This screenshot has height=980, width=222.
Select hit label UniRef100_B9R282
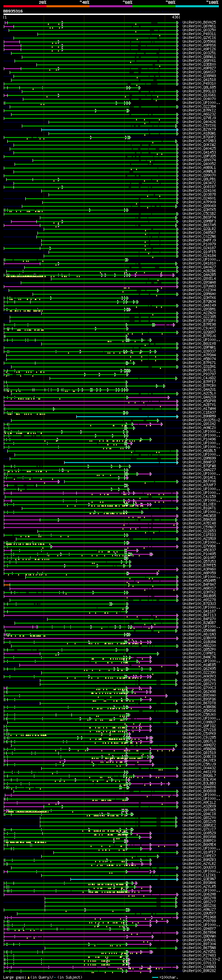[x=199, y=971]
